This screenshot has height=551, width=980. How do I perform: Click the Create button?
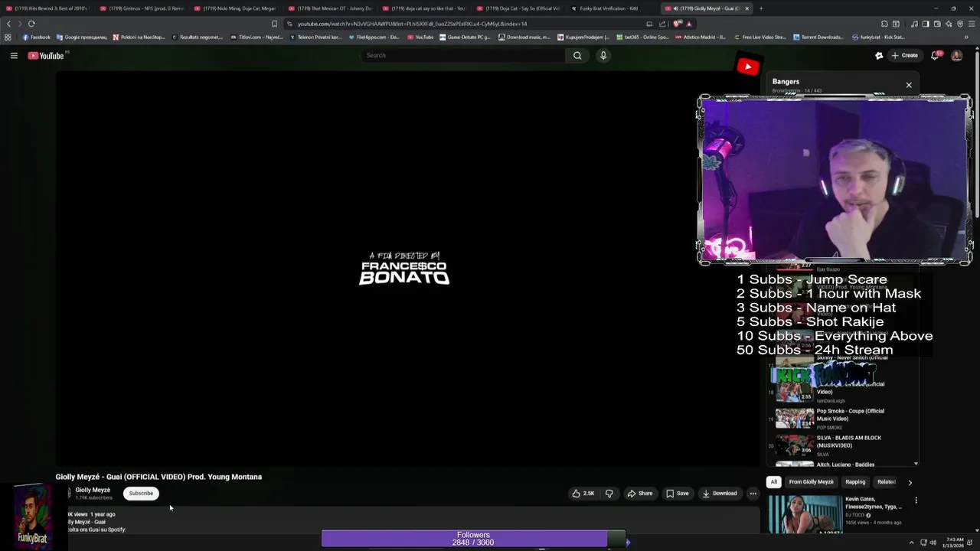[905, 55]
